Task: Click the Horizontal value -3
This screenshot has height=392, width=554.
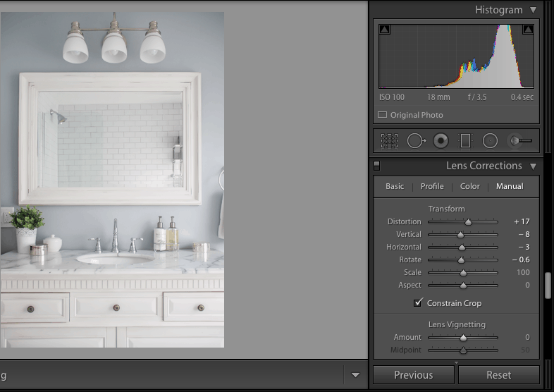Action: point(524,247)
